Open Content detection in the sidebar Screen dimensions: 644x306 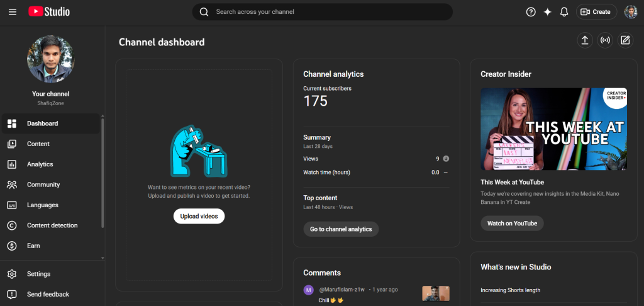tap(51, 225)
